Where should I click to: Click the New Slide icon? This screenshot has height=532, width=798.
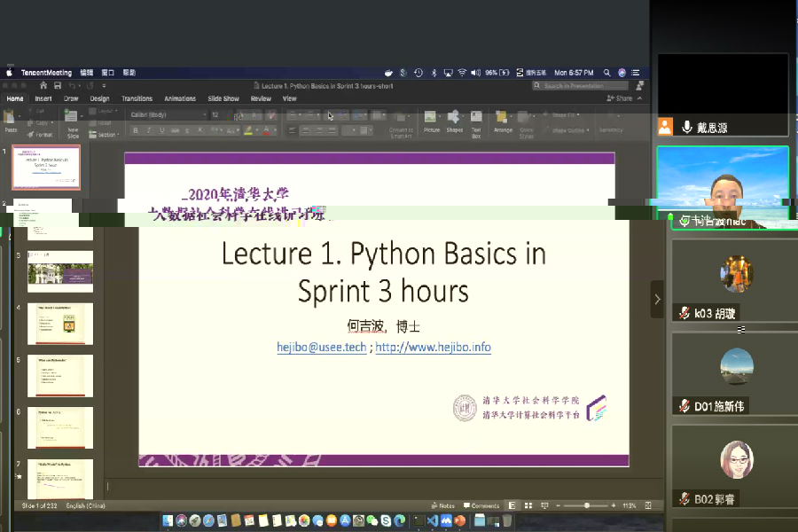pos(71,117)
